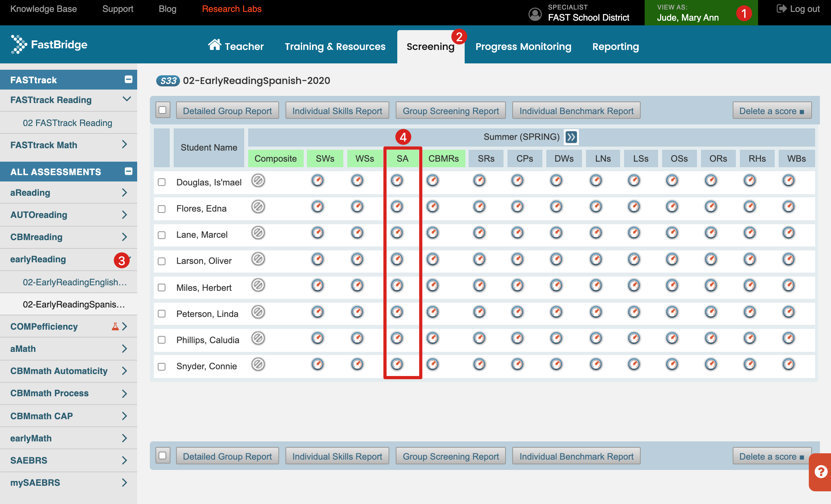831x504 pixels.
Task: Start SWs assessment for Phillips, Caludia
Action: tap(318, 338)
